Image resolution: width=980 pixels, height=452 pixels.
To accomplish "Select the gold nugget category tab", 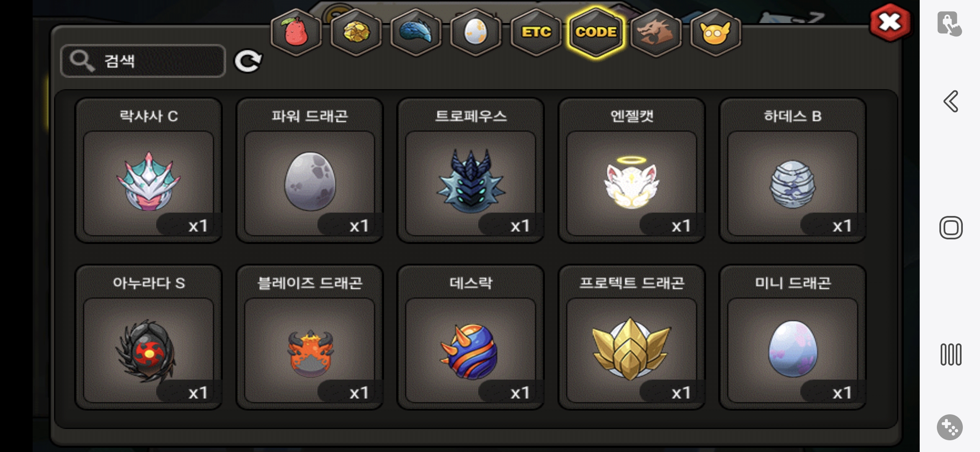I will 356,33.
